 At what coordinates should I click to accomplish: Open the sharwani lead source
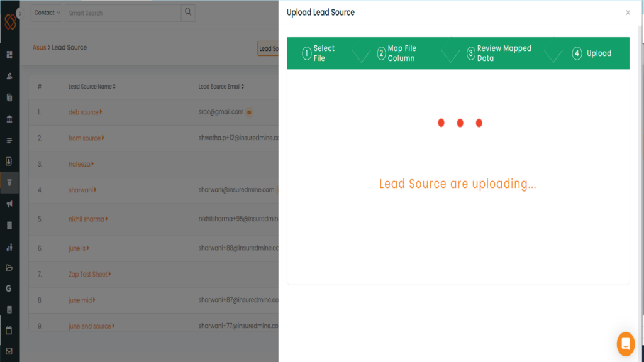tap(82, 190)
